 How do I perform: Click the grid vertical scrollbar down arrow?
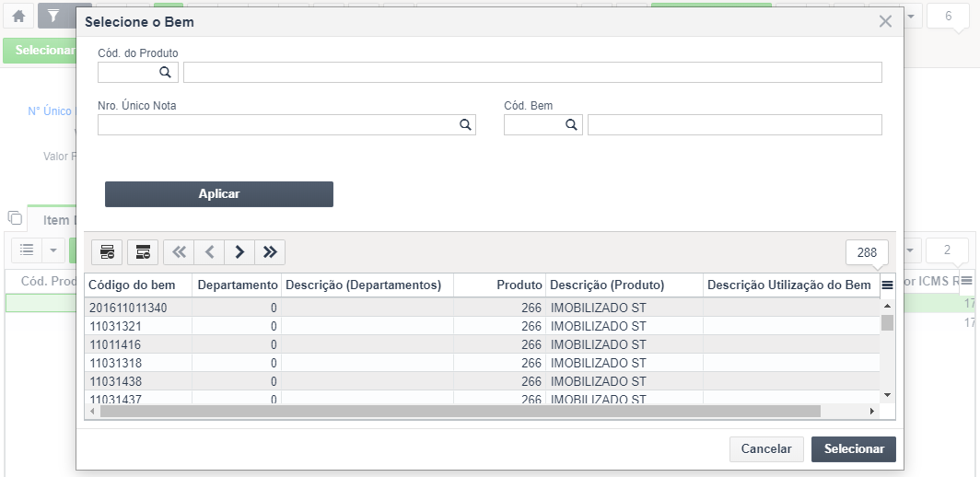point(887,395)
